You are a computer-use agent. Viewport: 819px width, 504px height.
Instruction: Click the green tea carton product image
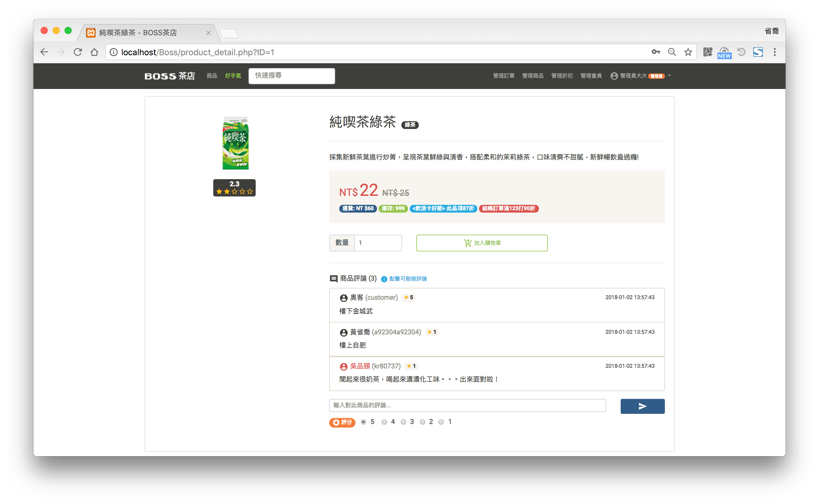(235, 143)
